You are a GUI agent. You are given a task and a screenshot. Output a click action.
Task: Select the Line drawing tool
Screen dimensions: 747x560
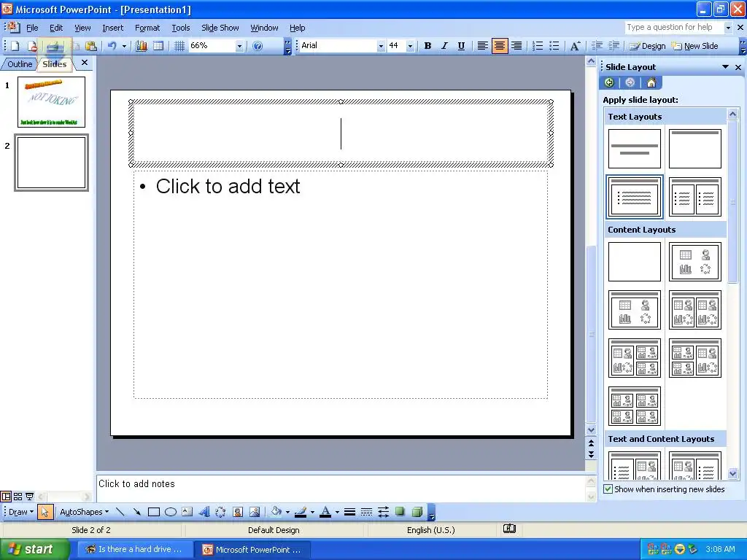coord(120,512)
